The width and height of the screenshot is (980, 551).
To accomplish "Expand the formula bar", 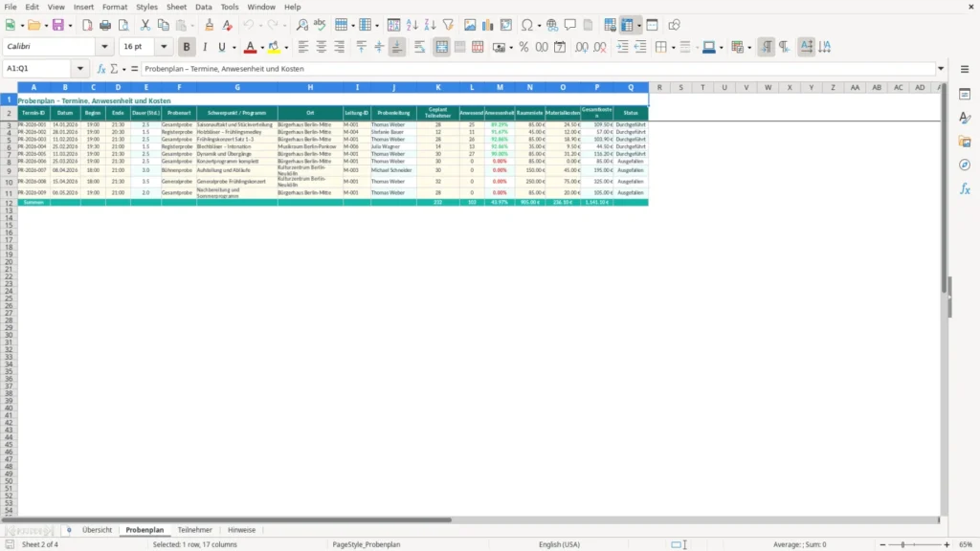I will coord(941,69).
